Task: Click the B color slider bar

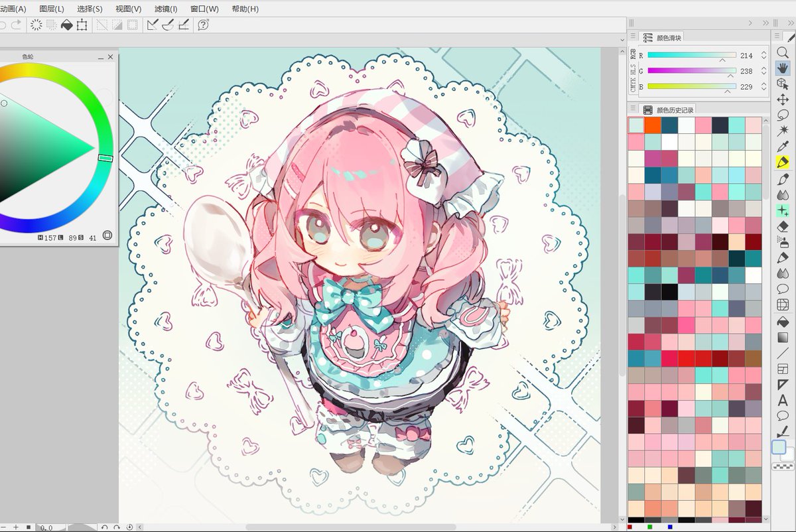Action: click(692, 86)
